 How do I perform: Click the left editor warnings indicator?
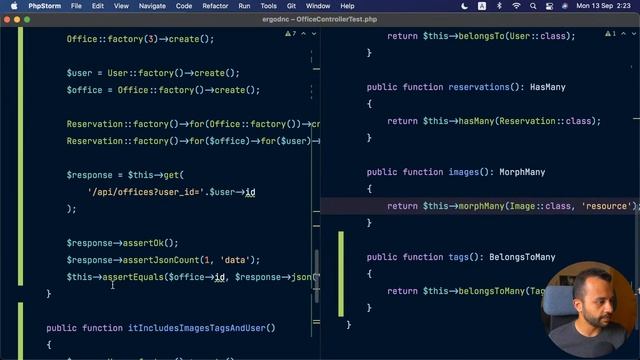[x=290, y=33]
